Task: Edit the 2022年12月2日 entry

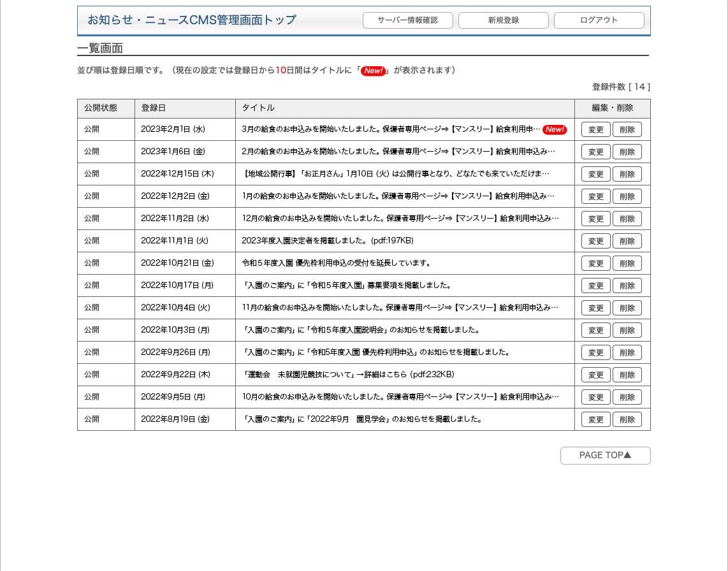Action: 595,196
